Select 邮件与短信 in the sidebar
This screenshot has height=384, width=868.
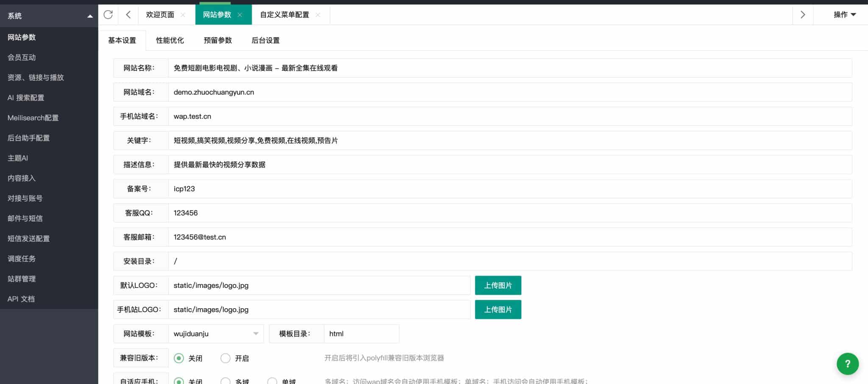[49, 218]
